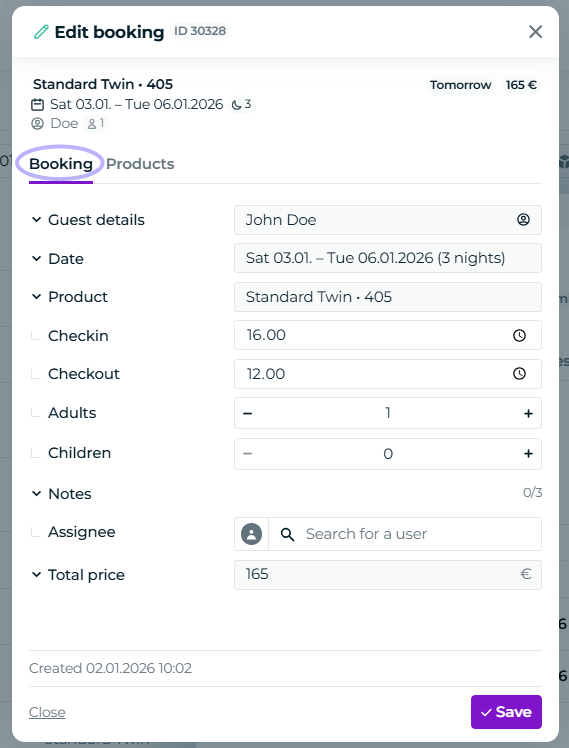Collapse the Notes section

[36, 494]
